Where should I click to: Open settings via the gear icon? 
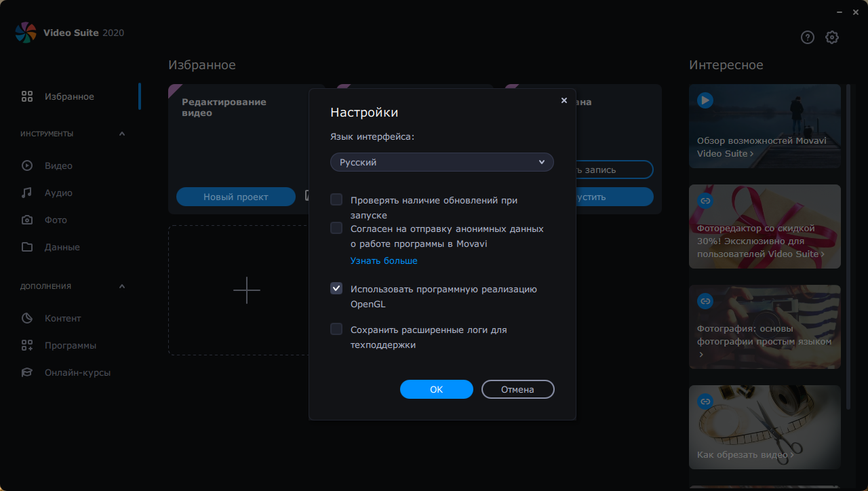point(832,37)
